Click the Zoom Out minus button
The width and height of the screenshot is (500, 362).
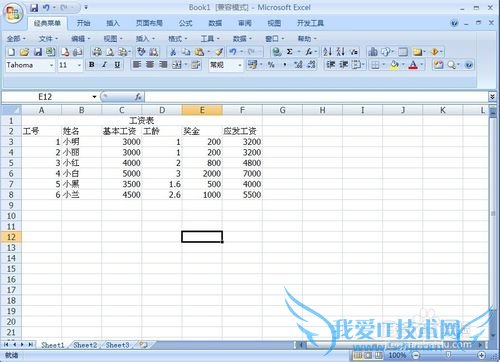click(416, 355)
